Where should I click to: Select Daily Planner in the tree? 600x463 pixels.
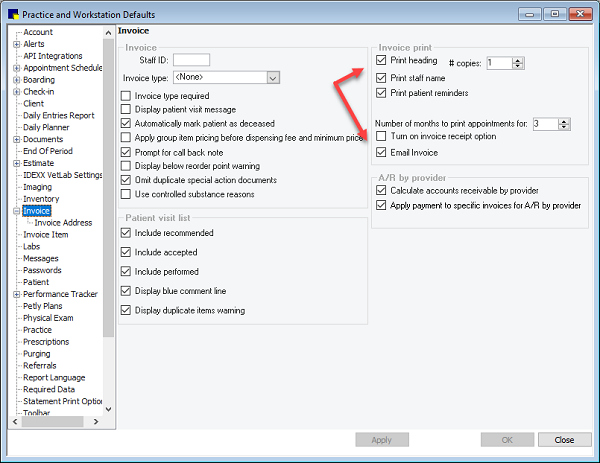(48, 128)
